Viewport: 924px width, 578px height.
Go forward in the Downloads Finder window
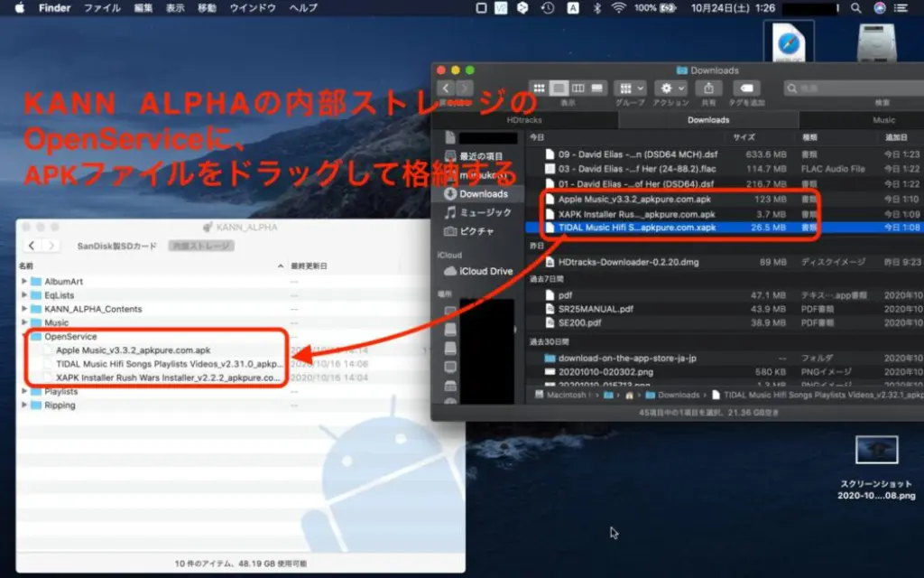(465, 88)
